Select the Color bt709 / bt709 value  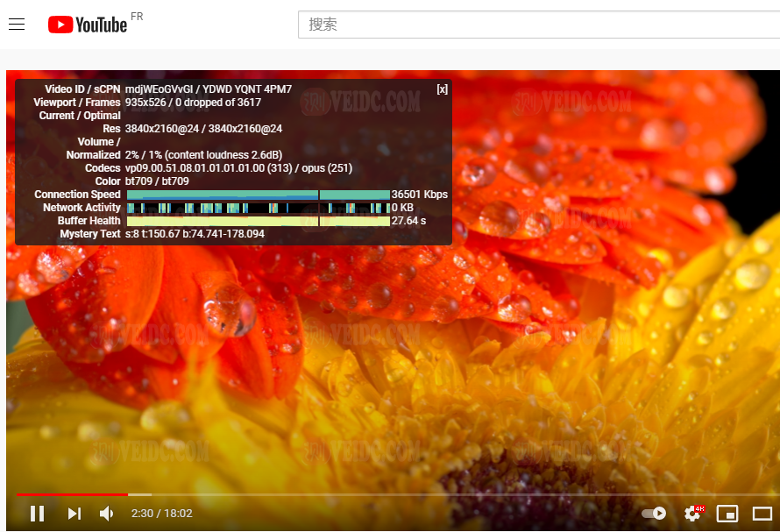[x=157, y=181]
